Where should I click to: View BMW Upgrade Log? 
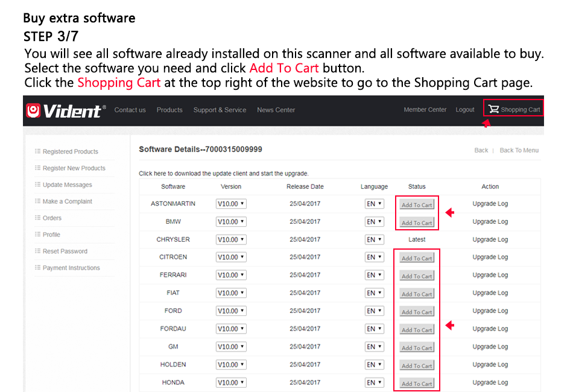490,221
